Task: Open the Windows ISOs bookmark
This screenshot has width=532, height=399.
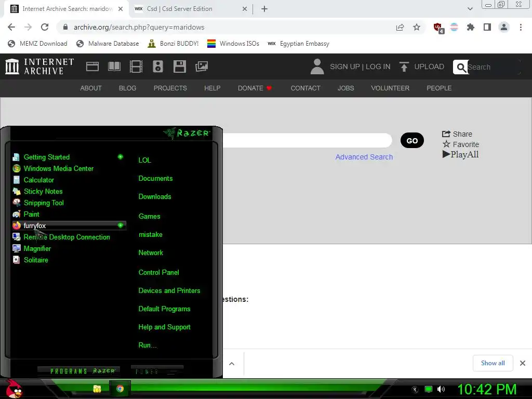Action: click(233, 44)
